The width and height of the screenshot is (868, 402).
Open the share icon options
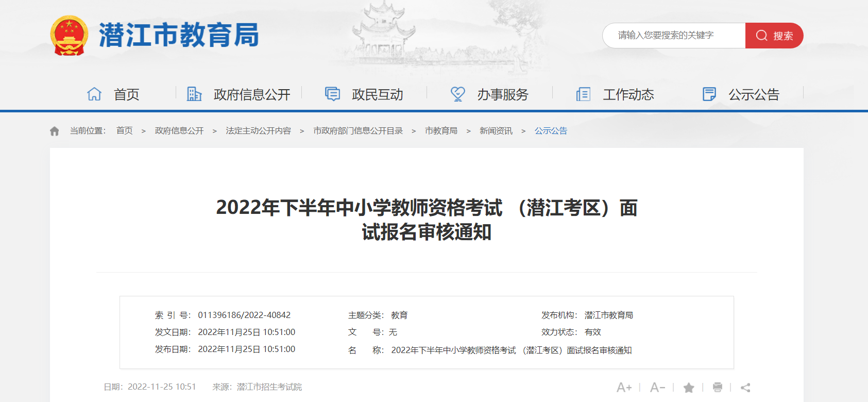tap(745, 388)
